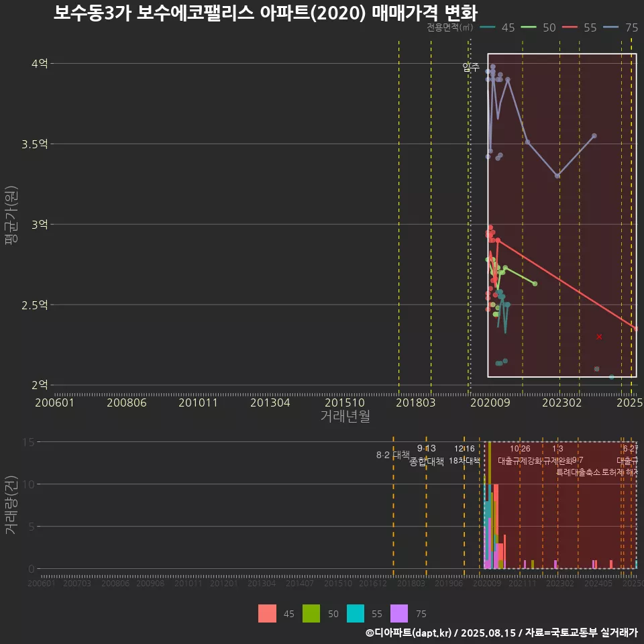Click the 3.5억 price axis label

35,144
